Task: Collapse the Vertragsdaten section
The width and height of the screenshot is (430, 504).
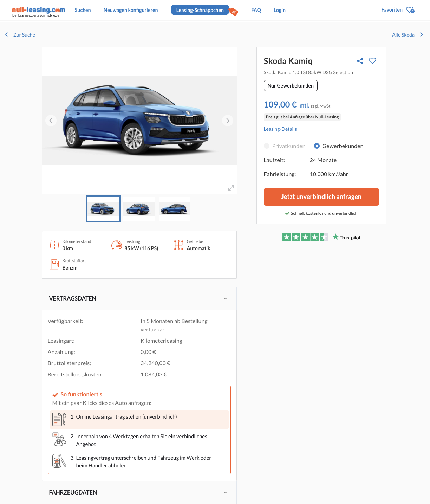Action: tap(226, 298)
